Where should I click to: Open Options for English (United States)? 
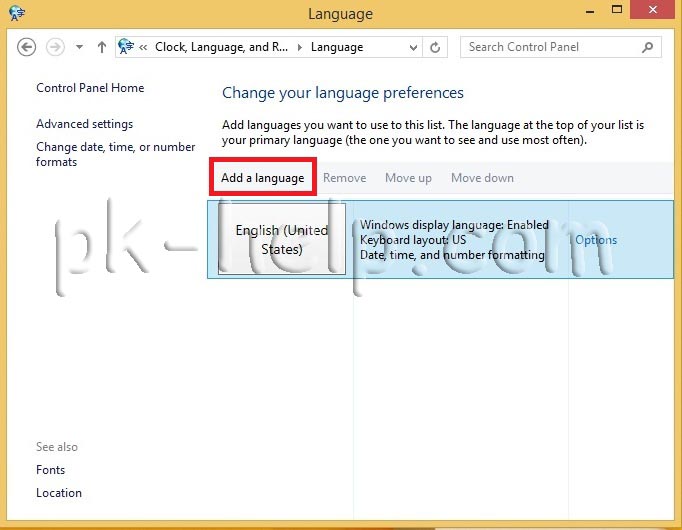pos(596,240)
